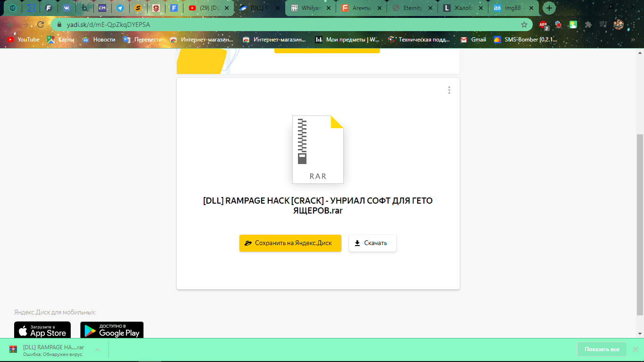Click the Google Play store badge

pyautogui.click(x=112, y=330)
